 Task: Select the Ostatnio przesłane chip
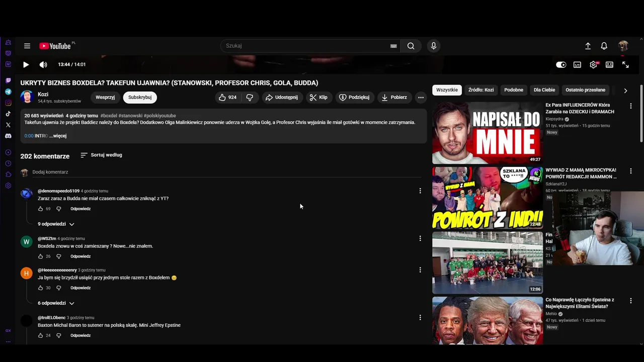tap(585, 90)
